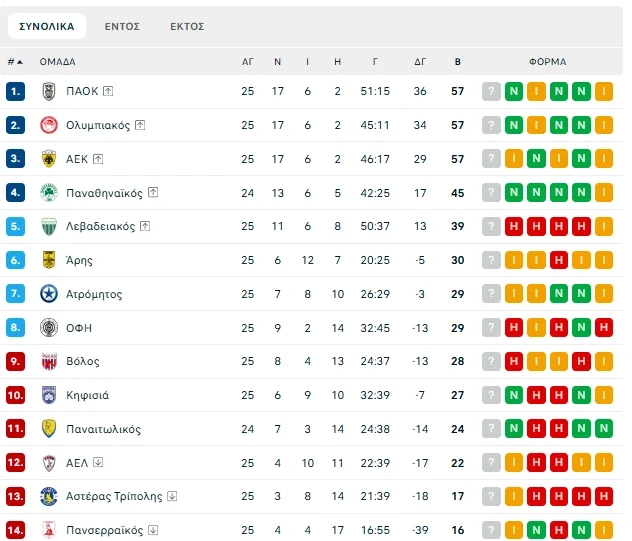Click the ΠΑΟΚ club crest icon
Viewport: 632px width, 541px height.
[48, 91]
